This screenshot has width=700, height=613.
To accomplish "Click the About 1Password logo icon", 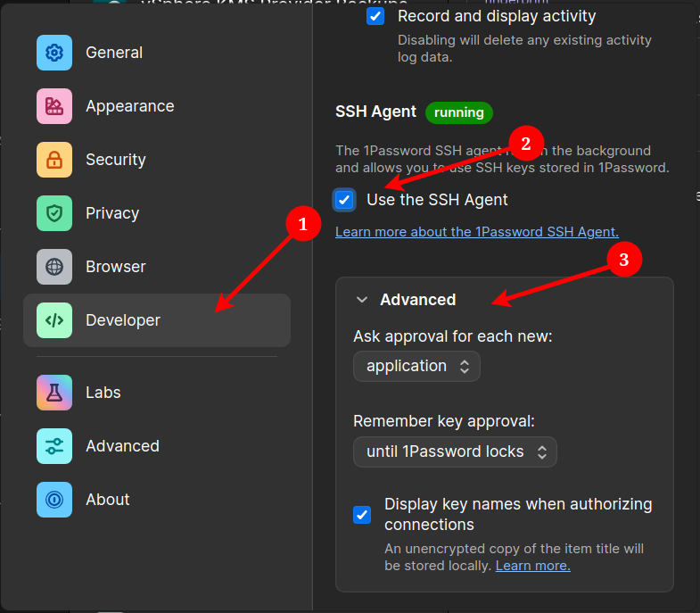I will pyautogui.click(x=54, y=500).
